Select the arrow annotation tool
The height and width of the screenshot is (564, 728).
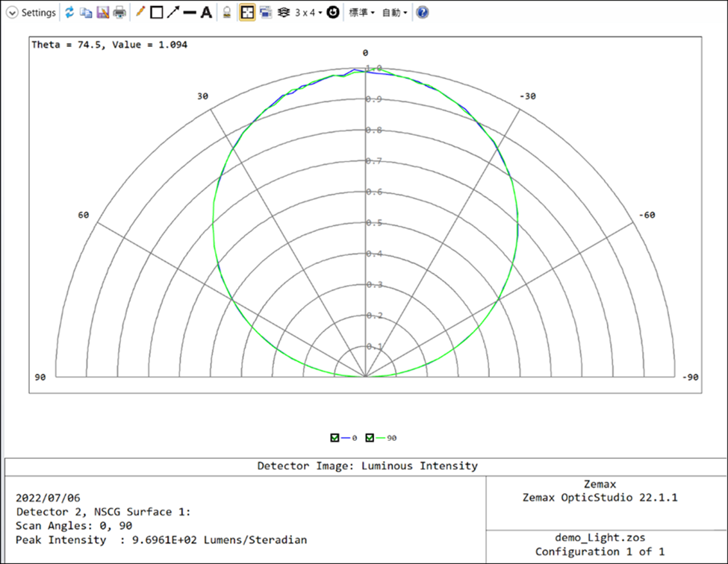(173, 13)
